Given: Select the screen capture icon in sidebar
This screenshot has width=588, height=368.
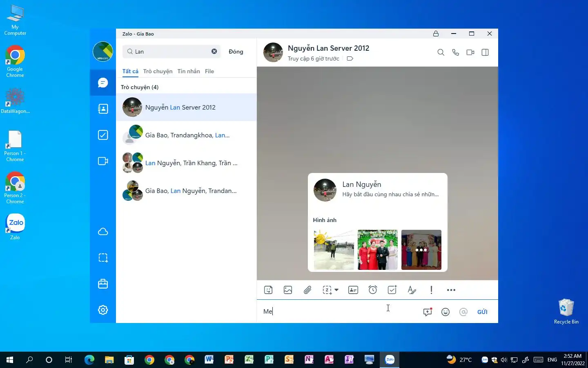Looking at the screenshot, I should [x=103, y=258].
